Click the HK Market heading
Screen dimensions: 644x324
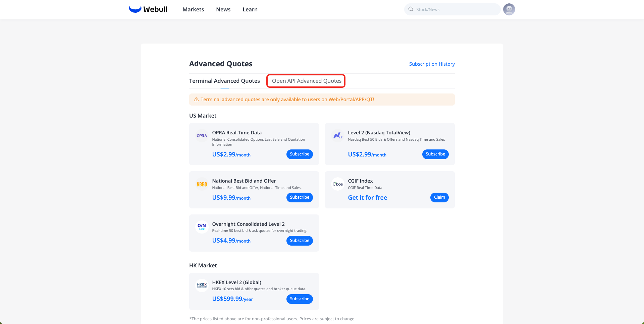[x=203, y=265]
